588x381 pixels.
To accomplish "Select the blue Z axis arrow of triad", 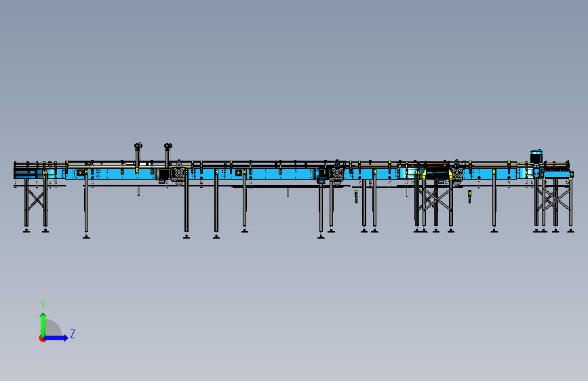I will [56, 338].
